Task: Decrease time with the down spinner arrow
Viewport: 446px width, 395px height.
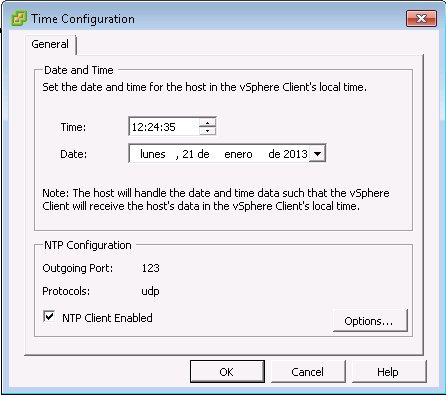Action: 208,131
